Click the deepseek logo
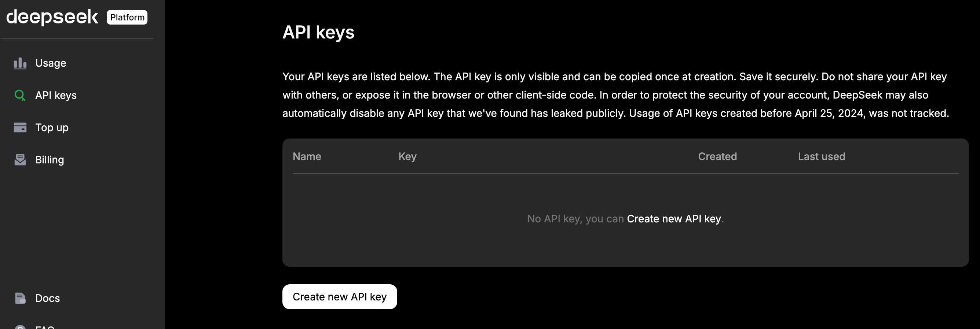The height and width of the screenshot is (329, 980). [x=52, y=17]
